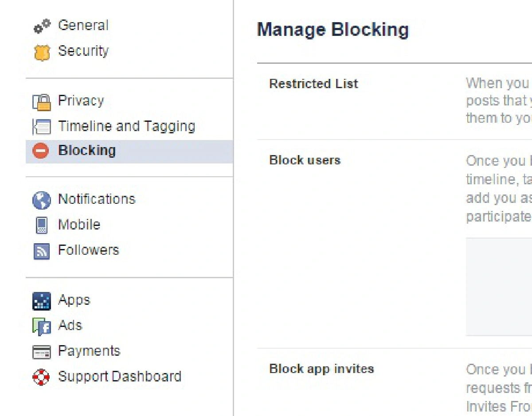
Task: Go to Security settings
Action: [83, 51]
